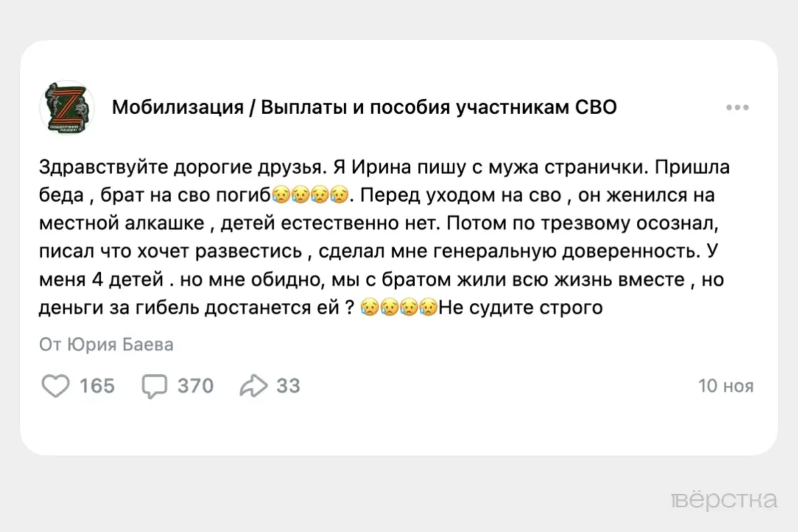
Task: Click the '165' likes counter
Action: point(97,386)
